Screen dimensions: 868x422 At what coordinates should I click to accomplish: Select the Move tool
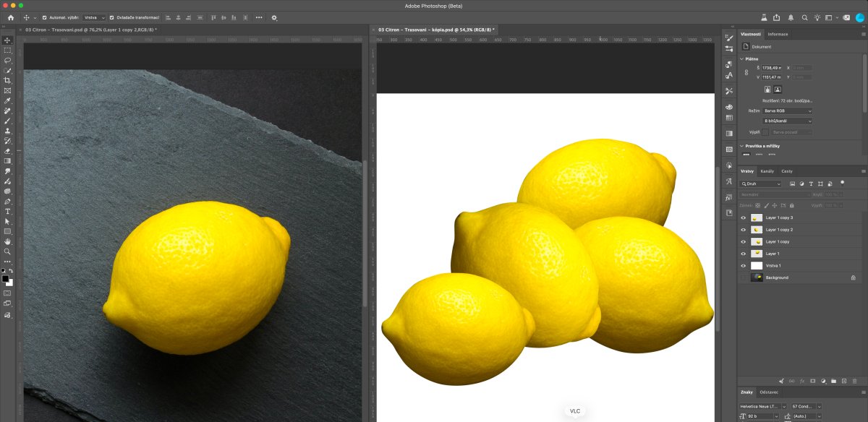(7, 40)
